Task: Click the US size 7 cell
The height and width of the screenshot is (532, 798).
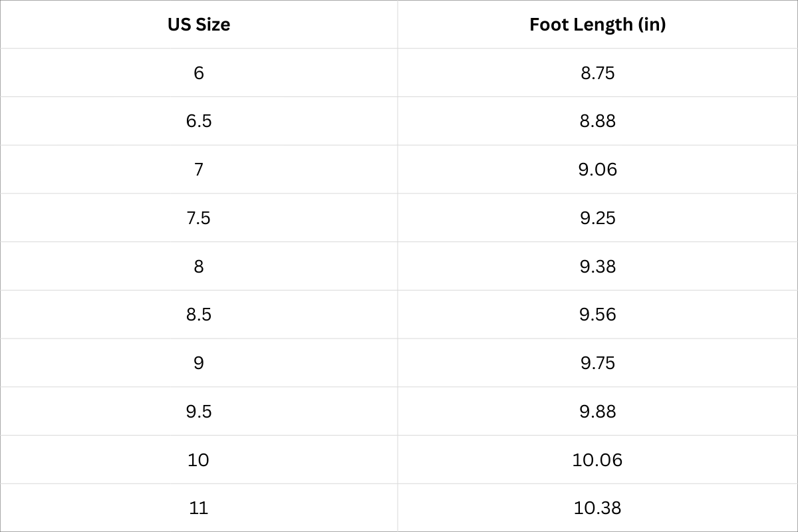Action: pyautogui.click(x=199, y=170)
